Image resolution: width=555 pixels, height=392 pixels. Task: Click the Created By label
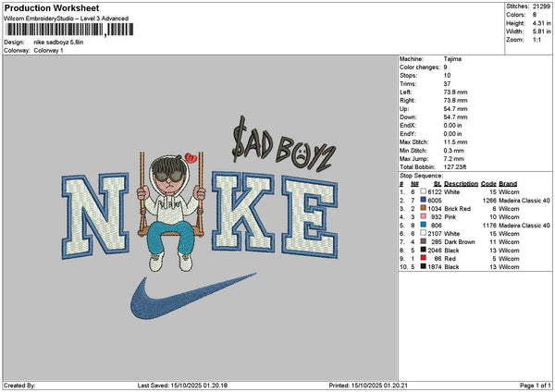(19, 386)
